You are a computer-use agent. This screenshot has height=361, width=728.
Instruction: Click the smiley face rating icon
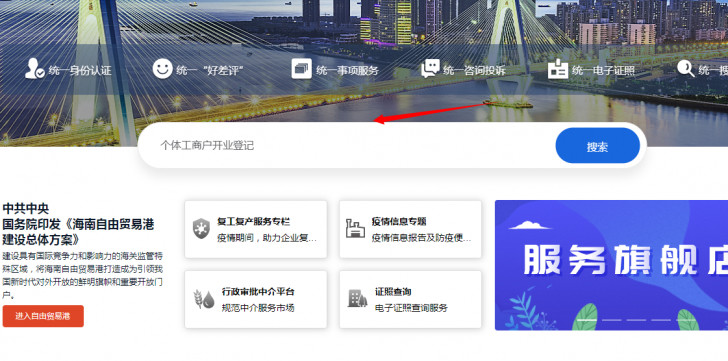[162, 69]
